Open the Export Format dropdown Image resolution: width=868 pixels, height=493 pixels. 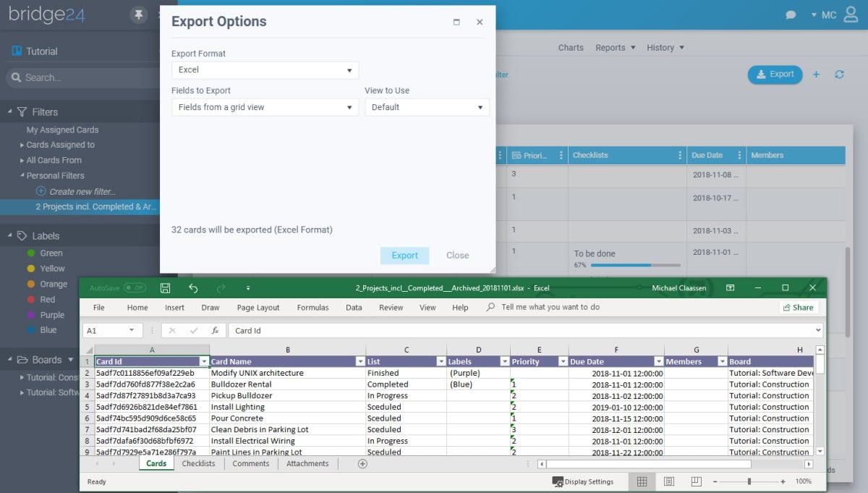[265, 70]
